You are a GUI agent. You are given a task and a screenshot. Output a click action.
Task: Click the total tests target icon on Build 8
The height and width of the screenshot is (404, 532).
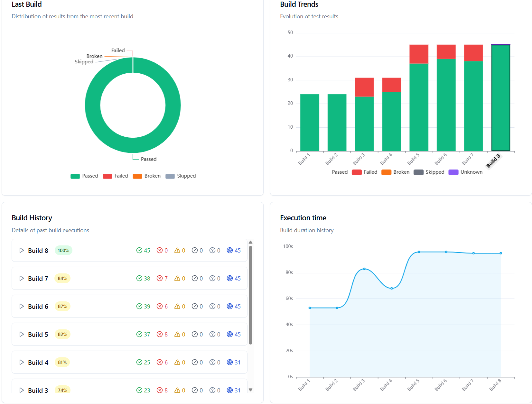point(229,250)
